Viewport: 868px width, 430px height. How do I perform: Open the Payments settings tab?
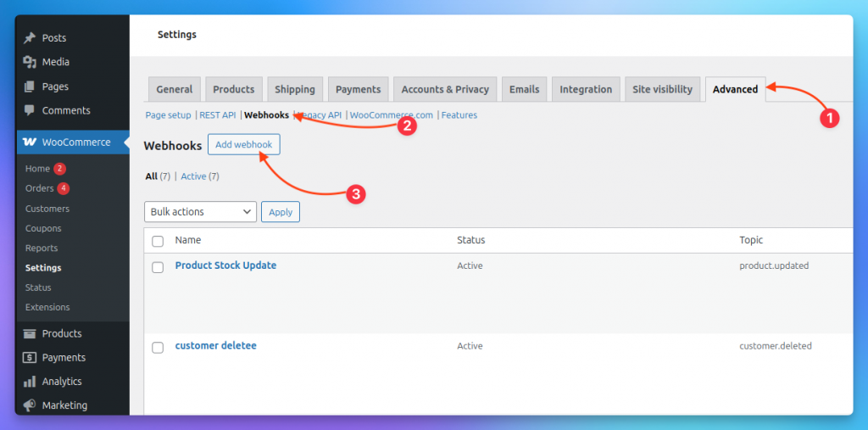(359, 90)
